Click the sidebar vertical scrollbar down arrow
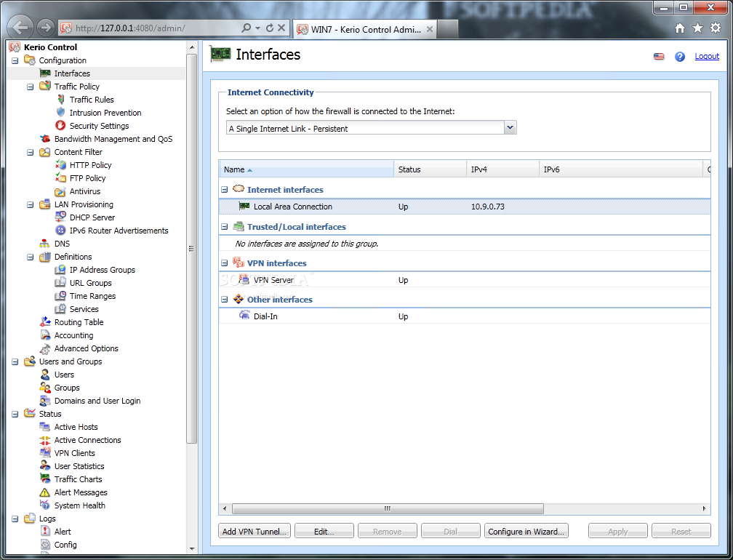This screenshot has width=733, height=560. [x=192, y=548]
